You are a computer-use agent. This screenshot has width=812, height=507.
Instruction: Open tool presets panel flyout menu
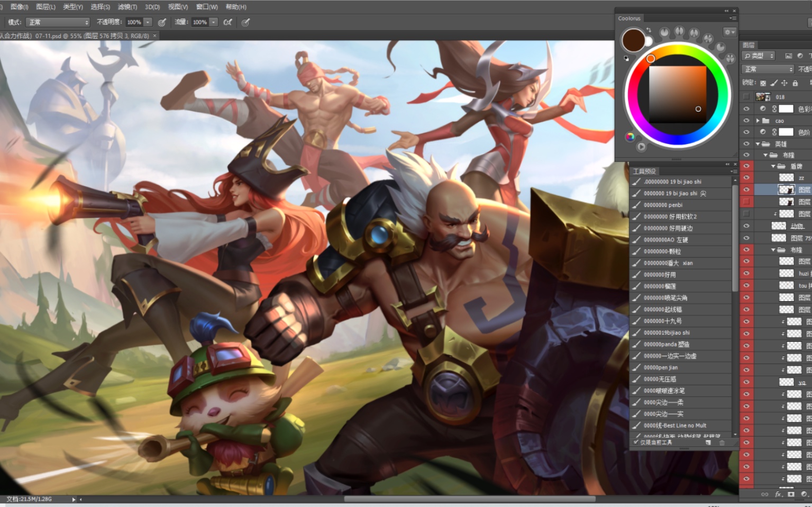click(733, 171)
